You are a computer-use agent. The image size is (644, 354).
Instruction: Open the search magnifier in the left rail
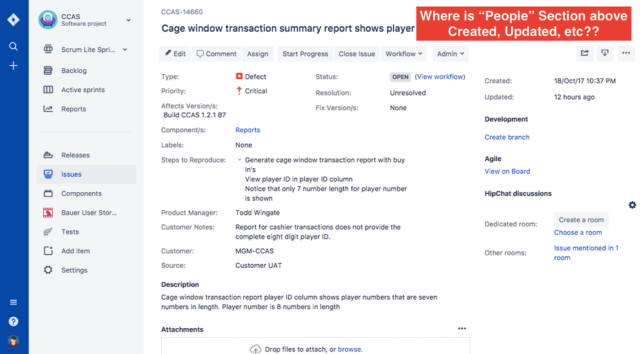tap(13, 46)
